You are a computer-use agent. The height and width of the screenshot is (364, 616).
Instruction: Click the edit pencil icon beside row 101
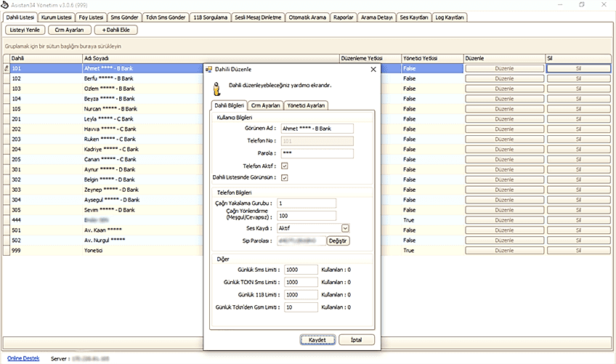click(x=7, y=68)
